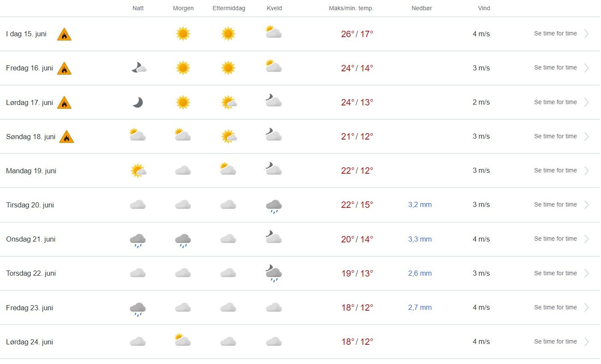Screen dimensions: 601x364
Task: Open "Se time for time" for Torsdag 22. juni
Action: click(555, 273)
